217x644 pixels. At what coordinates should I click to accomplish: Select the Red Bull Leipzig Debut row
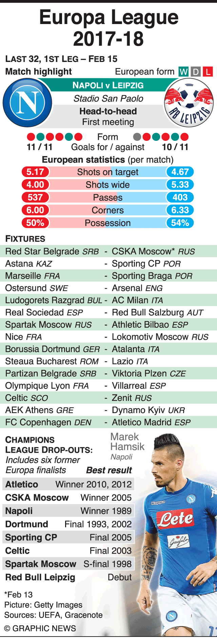click(x=68, y=577)
